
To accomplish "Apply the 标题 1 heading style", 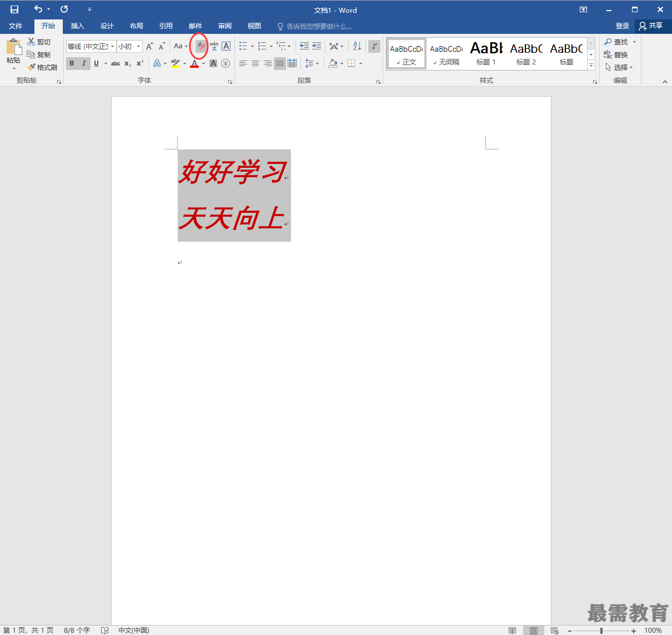I will 486,54.
